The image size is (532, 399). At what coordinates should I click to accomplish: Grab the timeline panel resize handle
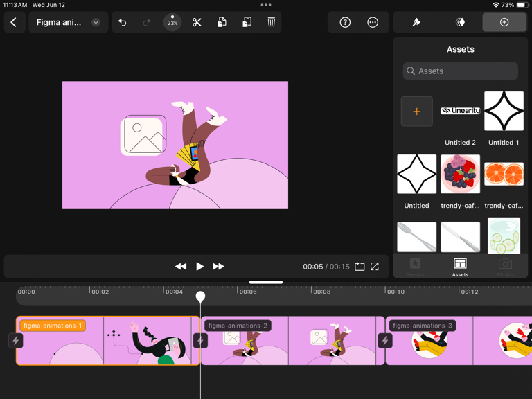(266, 282)
